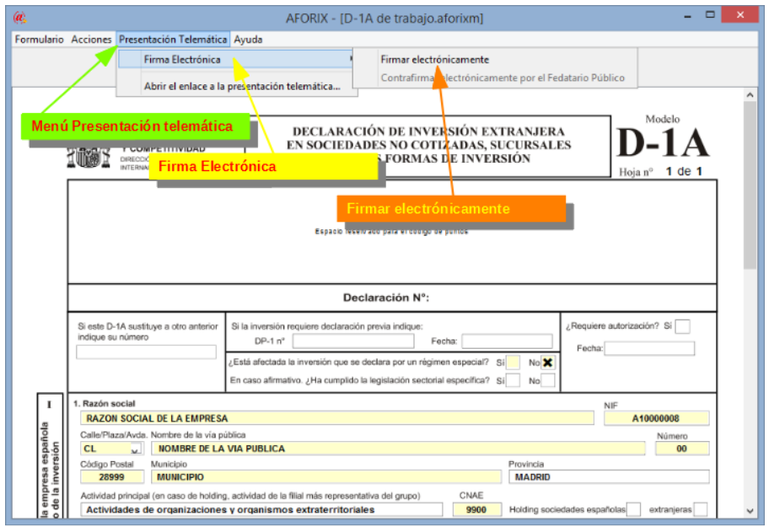Choose Abrir el enlace a la presentación telemática

click(242, 86)
